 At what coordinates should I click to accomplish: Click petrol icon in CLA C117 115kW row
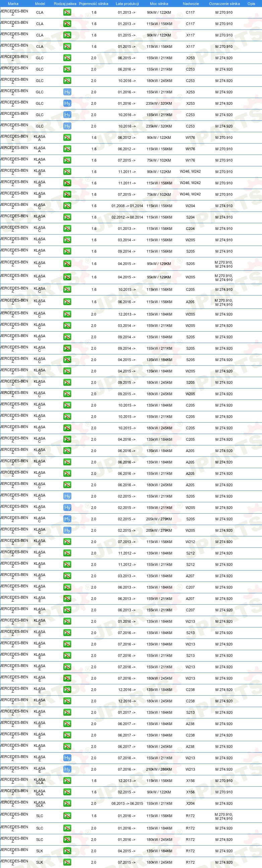(x=67, y=24)
